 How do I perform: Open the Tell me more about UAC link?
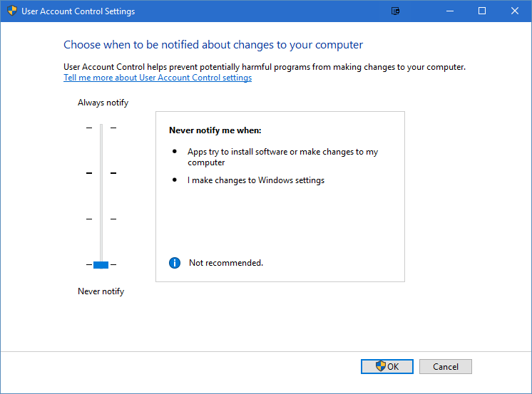pyautogui.click(x=158, y=78)
